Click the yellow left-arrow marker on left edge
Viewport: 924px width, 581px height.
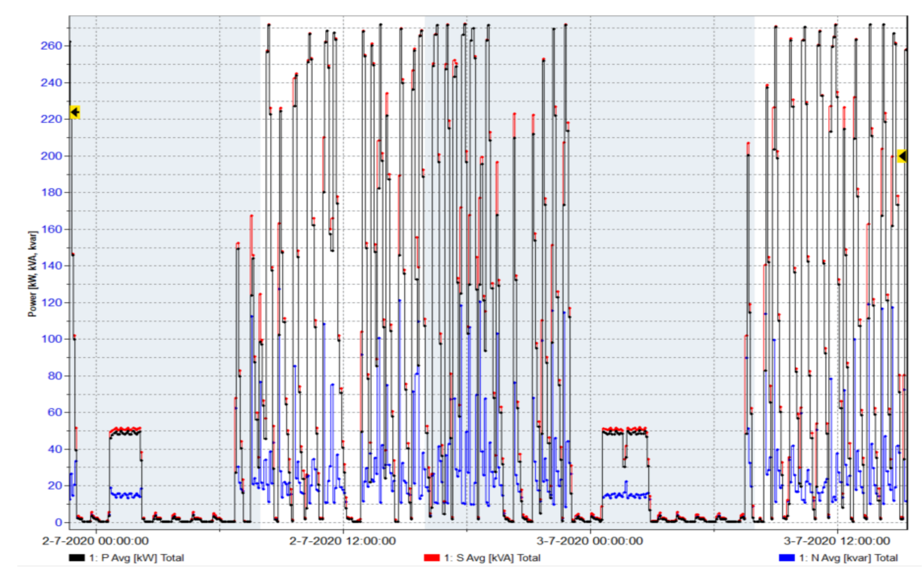75,112
